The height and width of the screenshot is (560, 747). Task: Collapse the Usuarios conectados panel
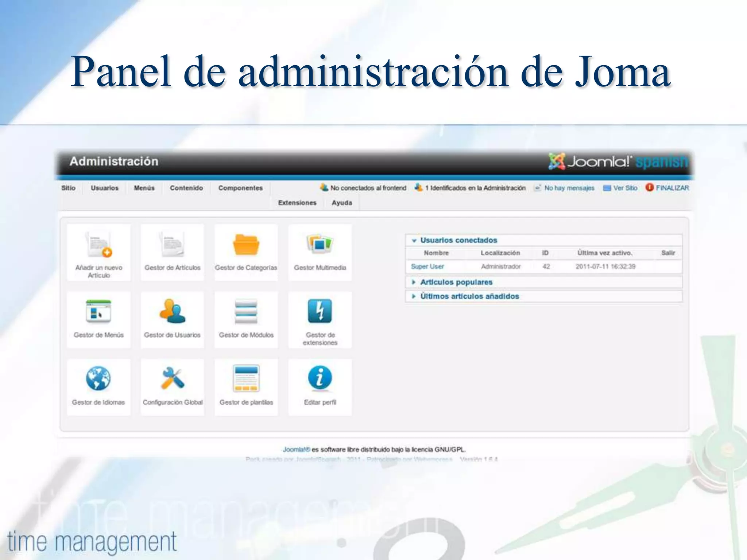coord(543,240)
